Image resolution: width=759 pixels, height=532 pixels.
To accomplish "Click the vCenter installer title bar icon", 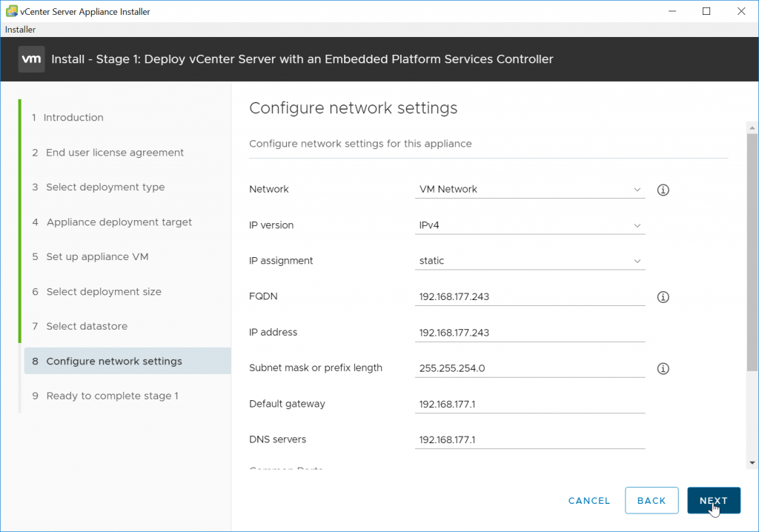I will [x=12, y=11].
